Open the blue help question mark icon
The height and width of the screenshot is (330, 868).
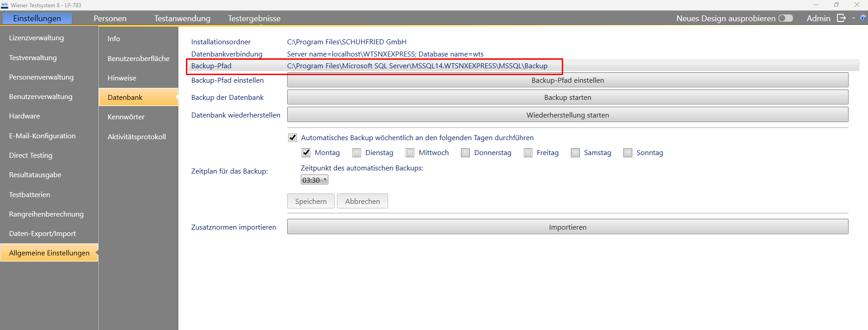pos(863,18)
